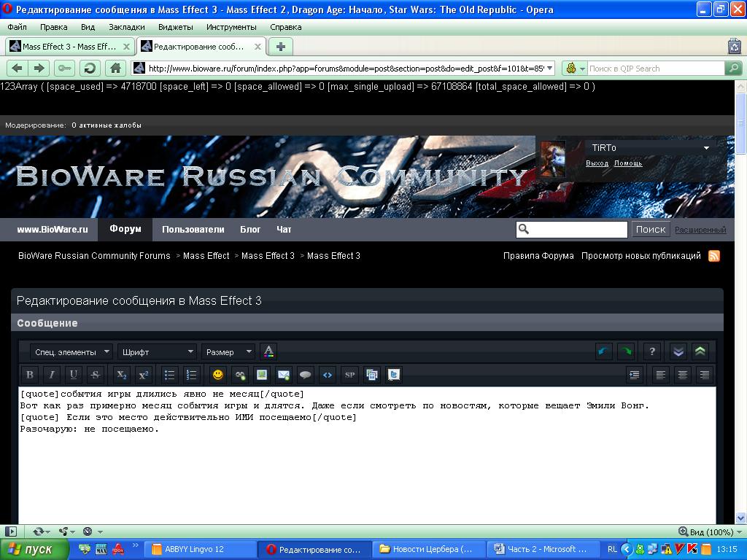
Task: Undo the last editor action
Action: [x=603, y=351]
